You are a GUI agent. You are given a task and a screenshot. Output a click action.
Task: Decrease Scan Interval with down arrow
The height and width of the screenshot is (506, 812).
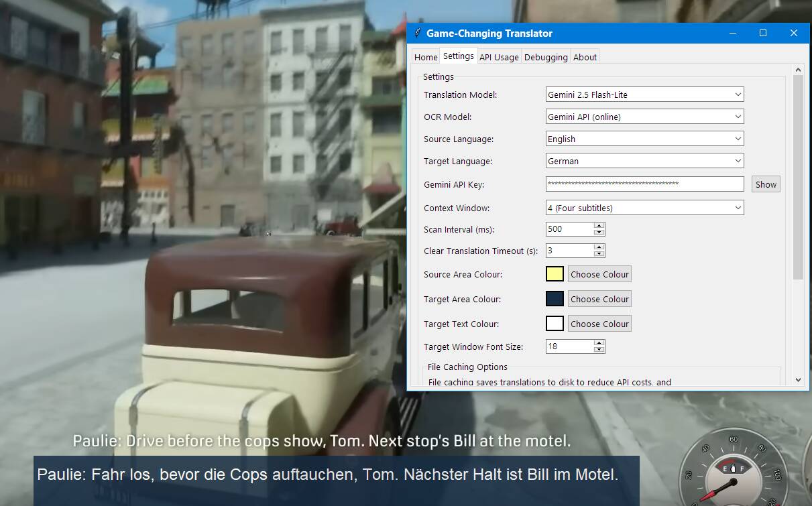pyautogui.click(x=599, y=233)
